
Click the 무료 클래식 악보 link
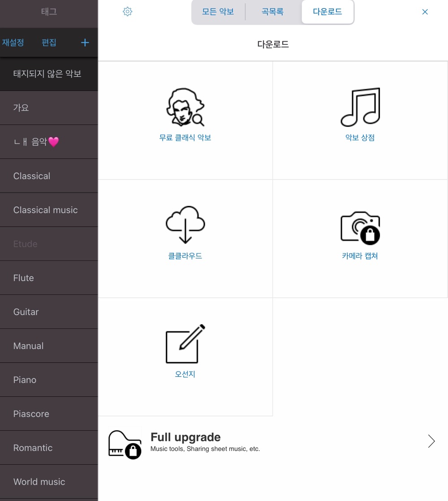185,138
